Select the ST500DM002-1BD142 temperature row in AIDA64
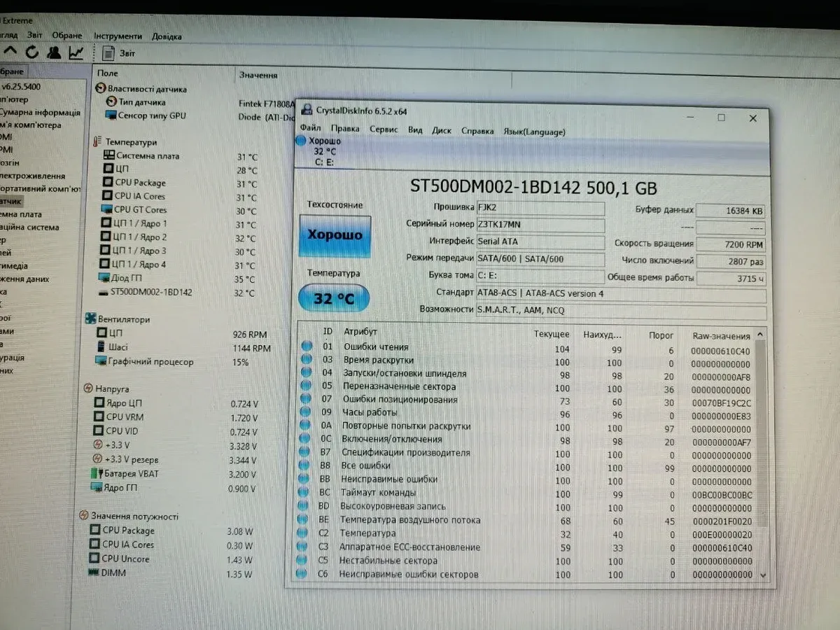This screenshot has width=840, height=630. tap(153, 293)
